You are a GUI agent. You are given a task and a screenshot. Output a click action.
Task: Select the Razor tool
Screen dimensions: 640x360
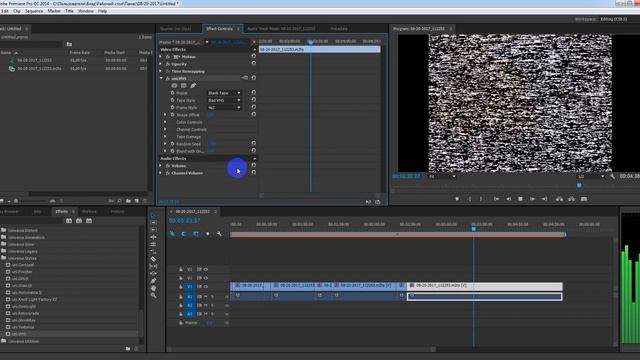coord(153,259)
